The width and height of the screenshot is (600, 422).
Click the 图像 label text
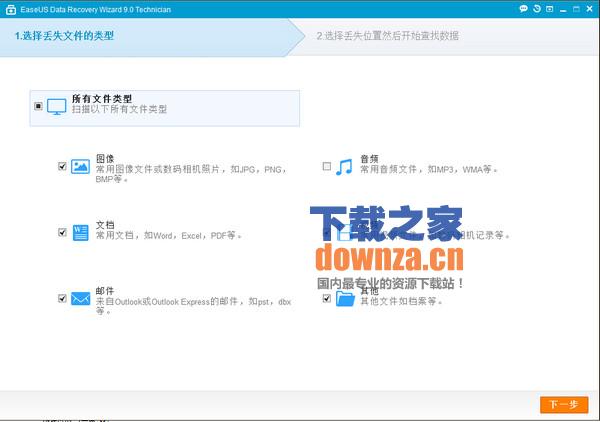coord(105,158)
